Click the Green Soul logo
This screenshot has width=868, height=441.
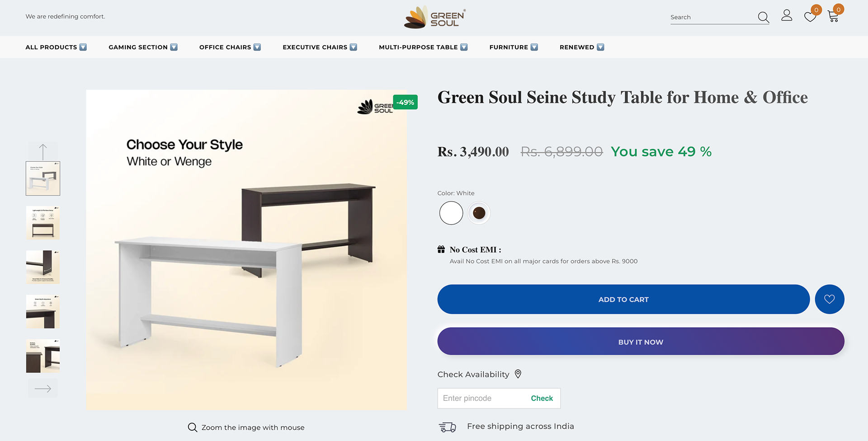point(434,17)
